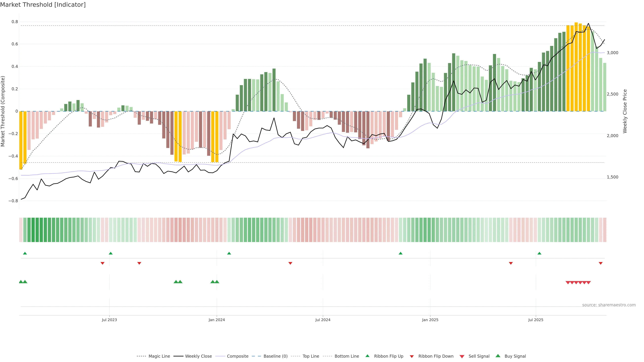Click the Ribbon Flip Up legend triangle
The height and width of the screenshot is (362, 644).
(367, 356)
